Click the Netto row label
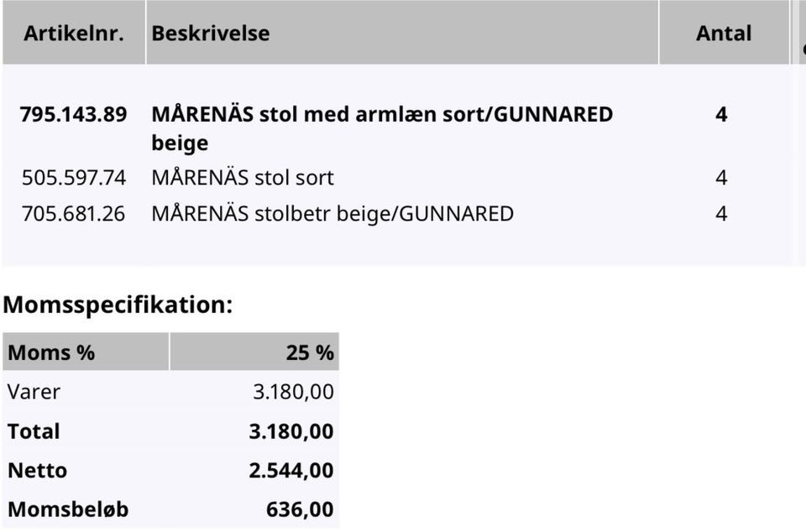The image size is (806, 532). (38, 471)
